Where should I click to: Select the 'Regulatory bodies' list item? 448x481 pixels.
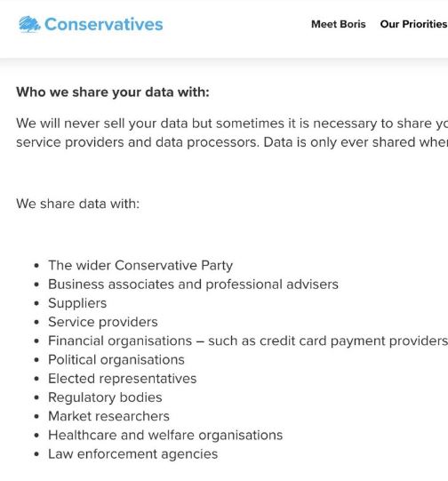pyautogui.click(x=105, y=397)
